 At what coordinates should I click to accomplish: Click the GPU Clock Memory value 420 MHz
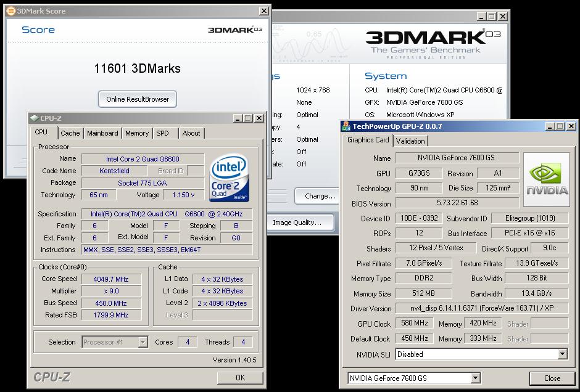tap(483, 323)
